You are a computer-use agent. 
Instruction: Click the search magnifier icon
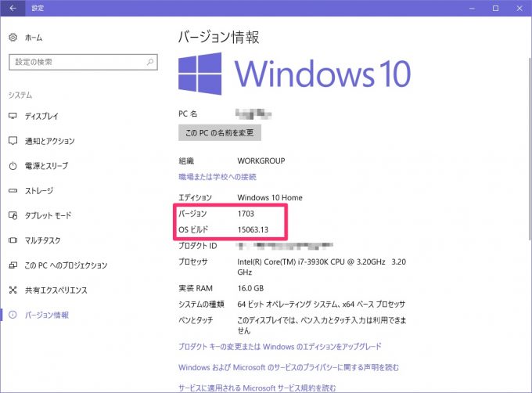(150, 62)
